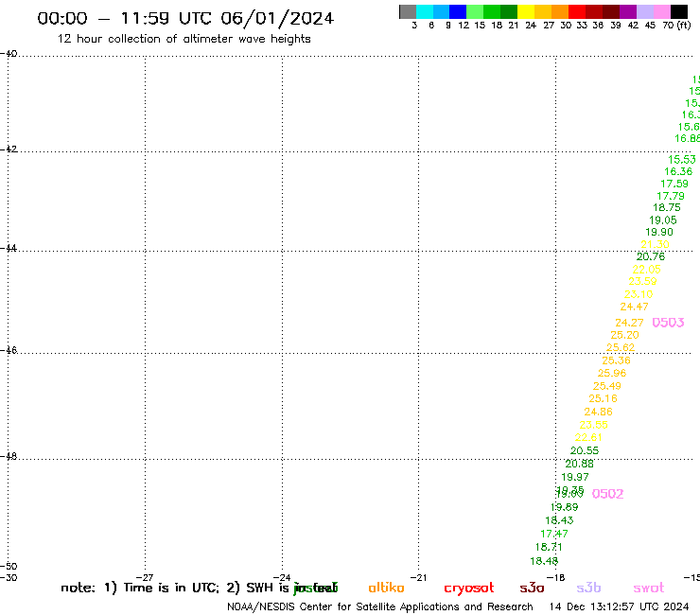
Task: Select the bright red legend swatch
Action: 577,11
